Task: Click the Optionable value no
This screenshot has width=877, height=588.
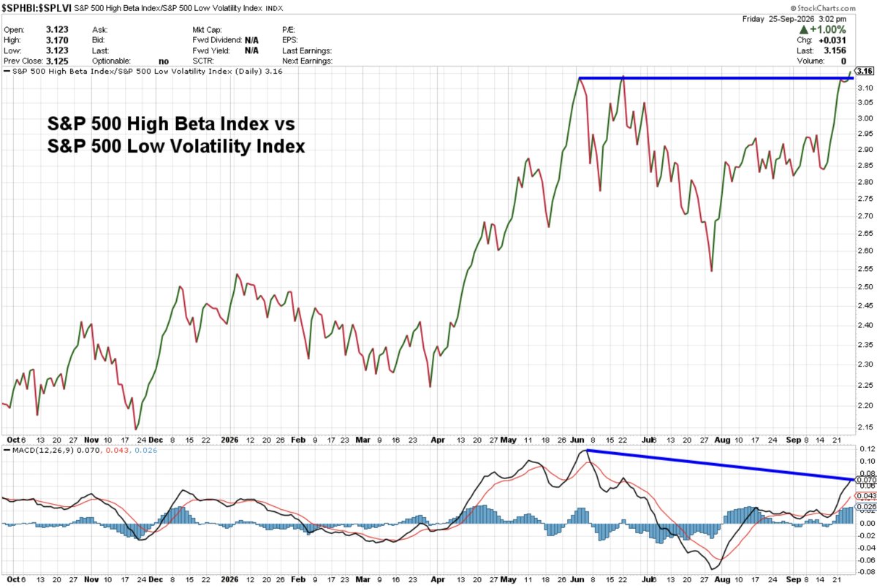Action: tap(164, 61)
